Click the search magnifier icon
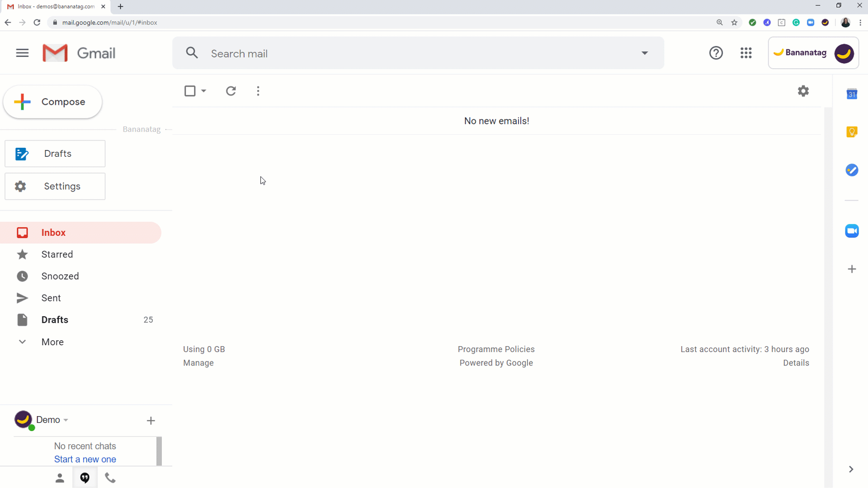Viewport: 868px width, 488px height. click(x=192, y=53)
